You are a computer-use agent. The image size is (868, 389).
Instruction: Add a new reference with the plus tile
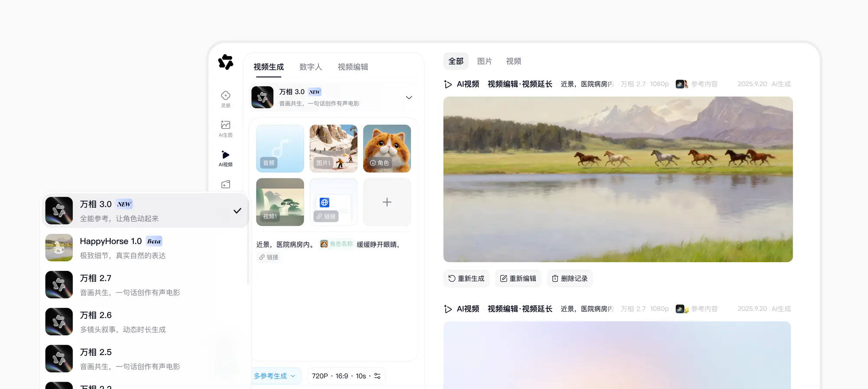tap(387, 202)
